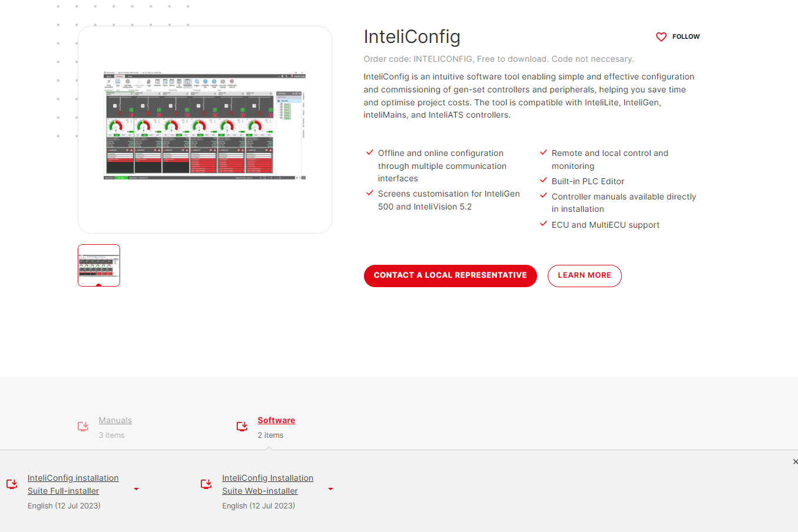Switch to the Manuals tab
This screenshot has height=532, width=798.
tap(115, 420)
